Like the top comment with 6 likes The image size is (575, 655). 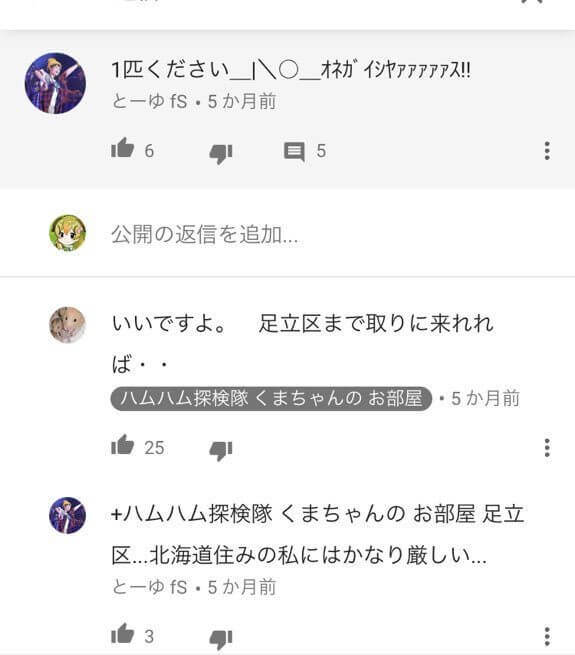[x=122, y=148]
